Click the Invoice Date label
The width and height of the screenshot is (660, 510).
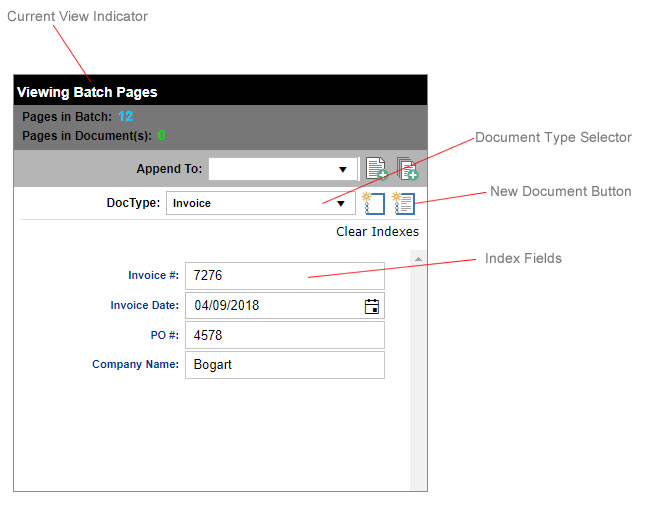144,306
